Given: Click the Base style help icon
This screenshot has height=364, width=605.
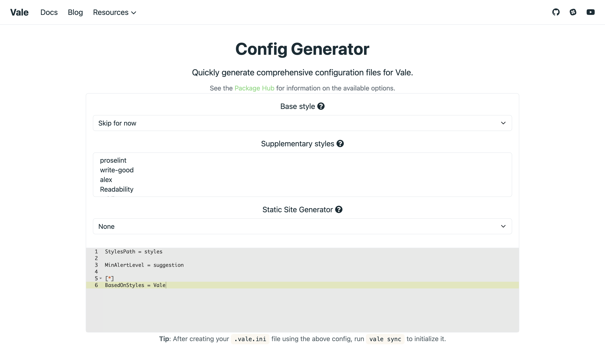Looking at the screenshot, I should tap(321, 106).
